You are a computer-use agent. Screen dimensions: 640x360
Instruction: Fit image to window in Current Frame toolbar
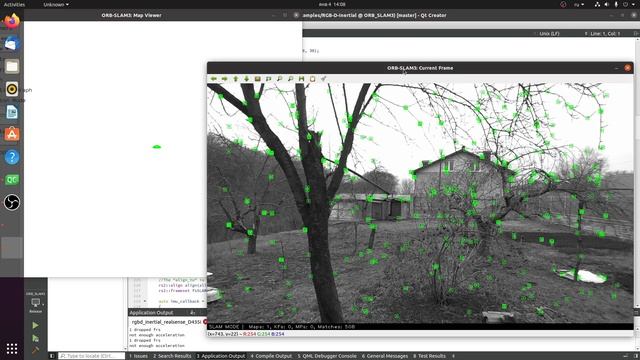click(x=269, y=78)
